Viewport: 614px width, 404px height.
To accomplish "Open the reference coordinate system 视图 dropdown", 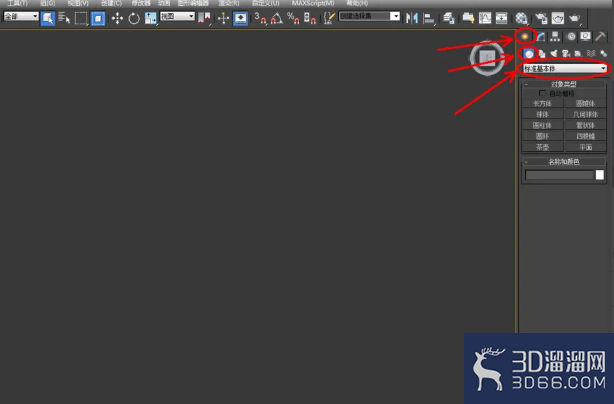I will pos(177,16).
